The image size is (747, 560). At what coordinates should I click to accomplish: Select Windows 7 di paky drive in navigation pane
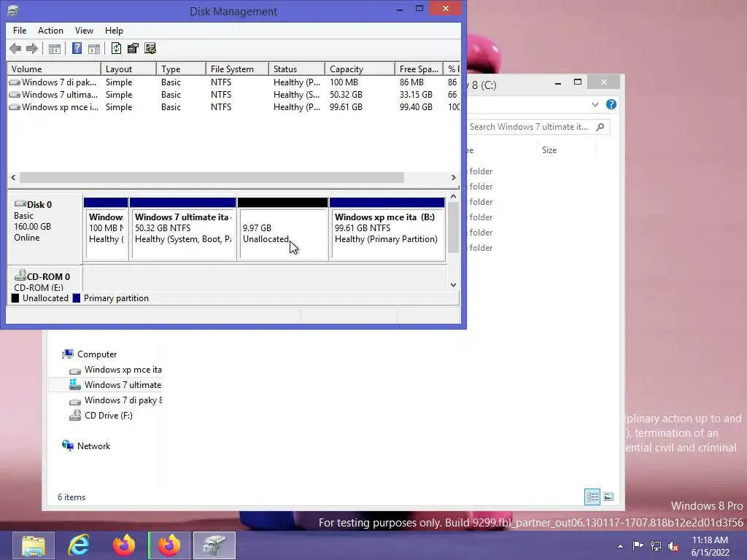click(115, 400)
